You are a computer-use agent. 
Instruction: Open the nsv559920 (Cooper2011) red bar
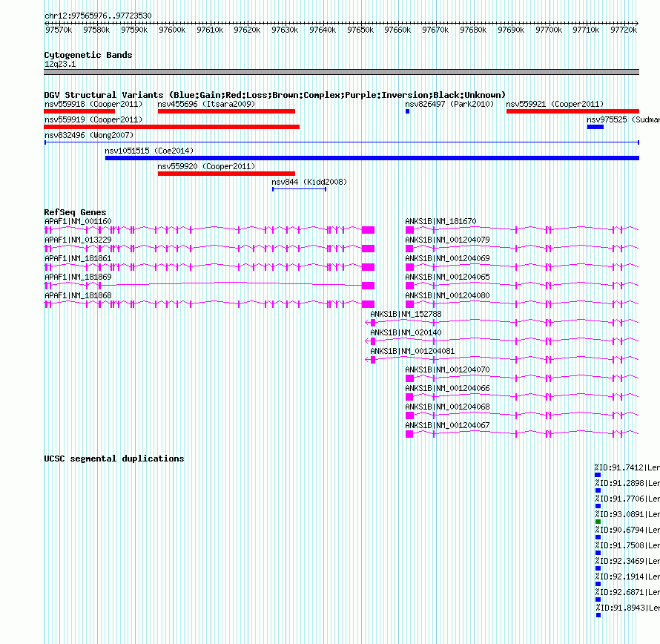(226, 174)
